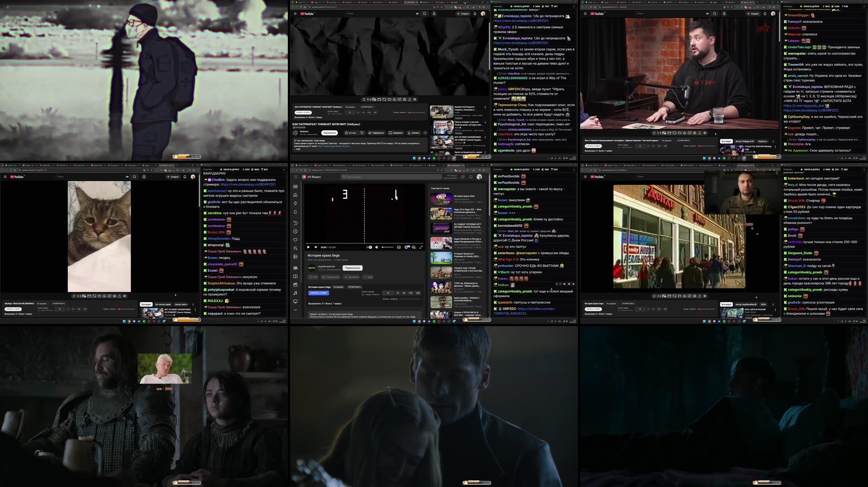Image resolution: width=868 pixels, height=487 pixels.
Task: Expand patriarchy video description with ещё
Action: 297,149
